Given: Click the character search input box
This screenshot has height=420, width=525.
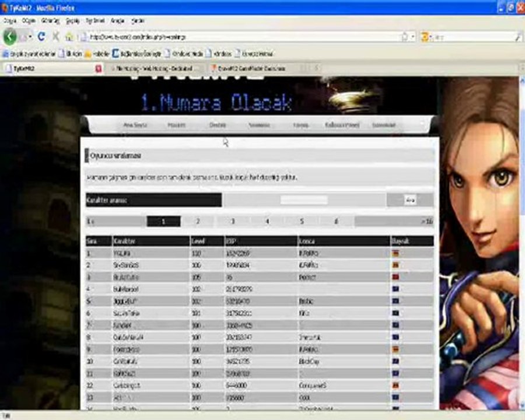Looking at the screenshot, I should [x=304, y=200].
